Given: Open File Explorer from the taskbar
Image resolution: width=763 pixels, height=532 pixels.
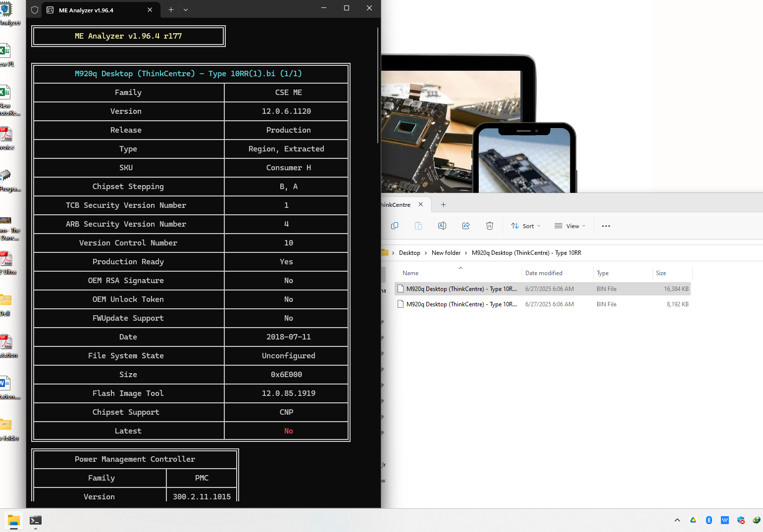Looking at the screenshot, I should (x=14, y=520).
